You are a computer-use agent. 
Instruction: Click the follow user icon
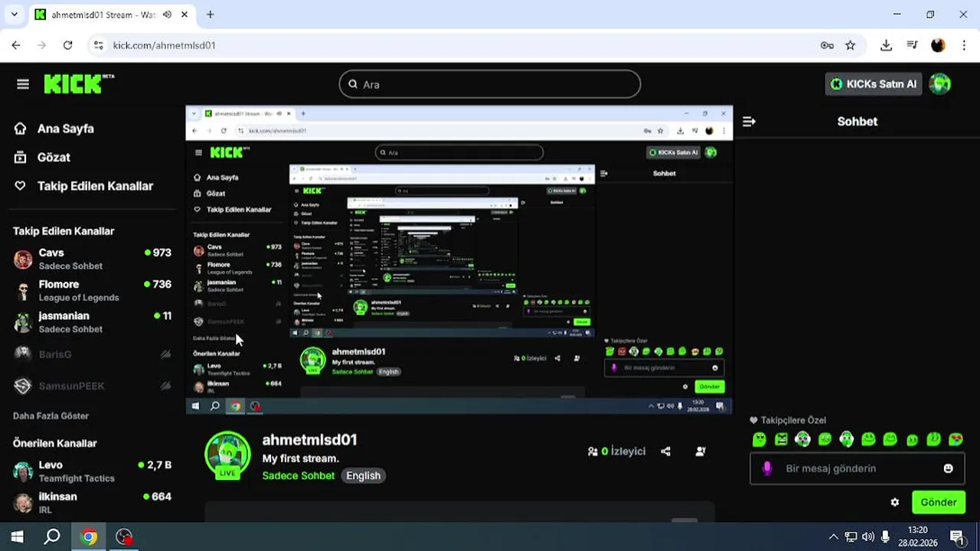(x=700, y=452)
